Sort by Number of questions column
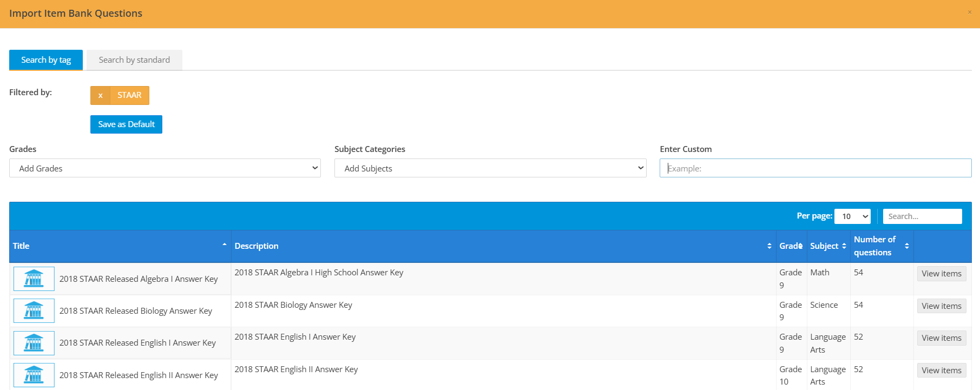Image resolution: width=980 pixels, height=390 pixels. click(x=906, y=246)
